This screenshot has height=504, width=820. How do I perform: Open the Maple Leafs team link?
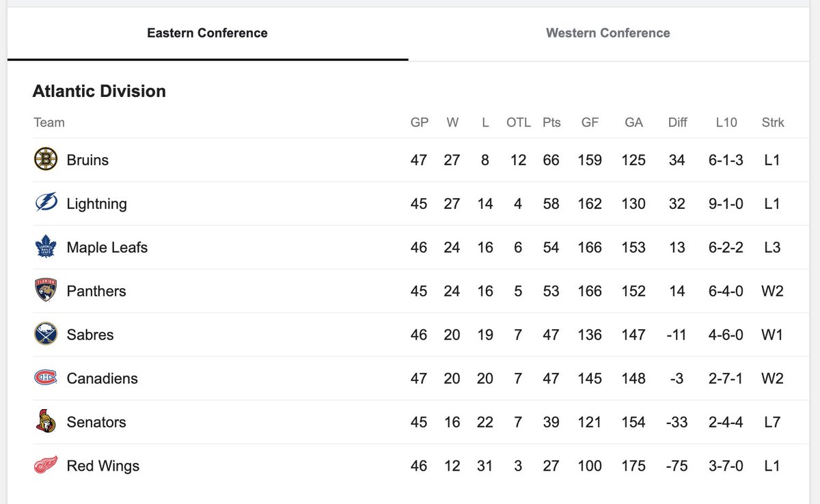coord(107,247)
